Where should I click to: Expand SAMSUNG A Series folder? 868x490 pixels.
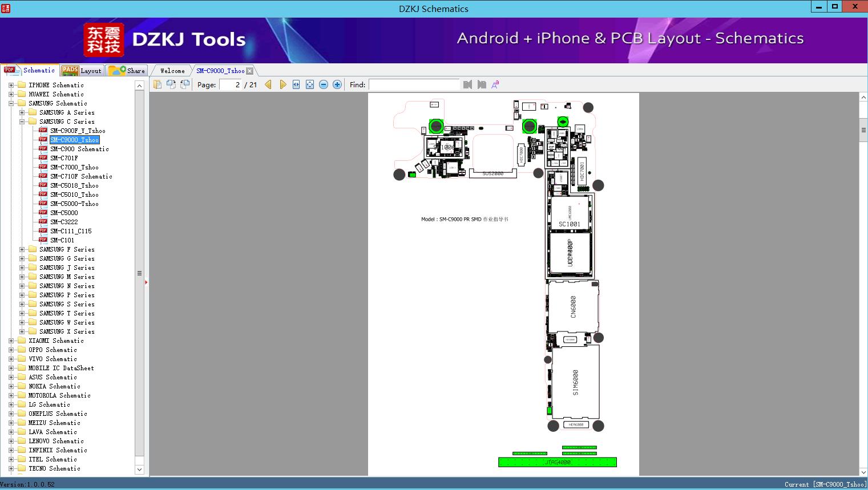22,112
